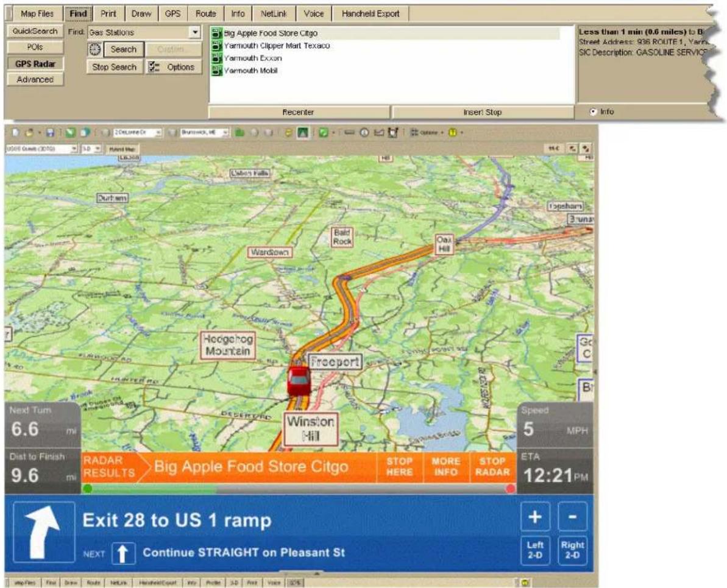Click the QuickSearch button
The height and width of the screenshot is (588, 727).
[35, 31]
